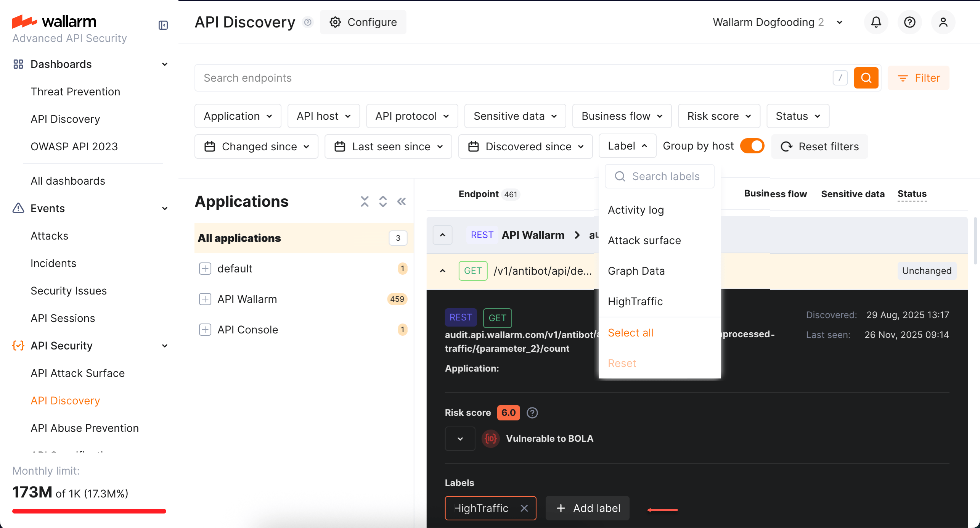Select HighTraffic in the label list
Screen dimensions: 980x528
[x=635, y=301]
